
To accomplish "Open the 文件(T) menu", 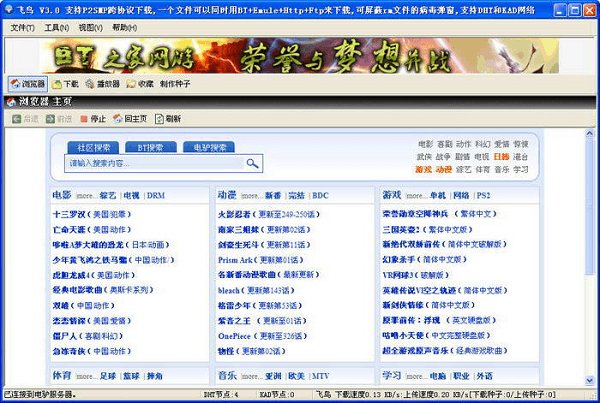I will coord(22,28).
